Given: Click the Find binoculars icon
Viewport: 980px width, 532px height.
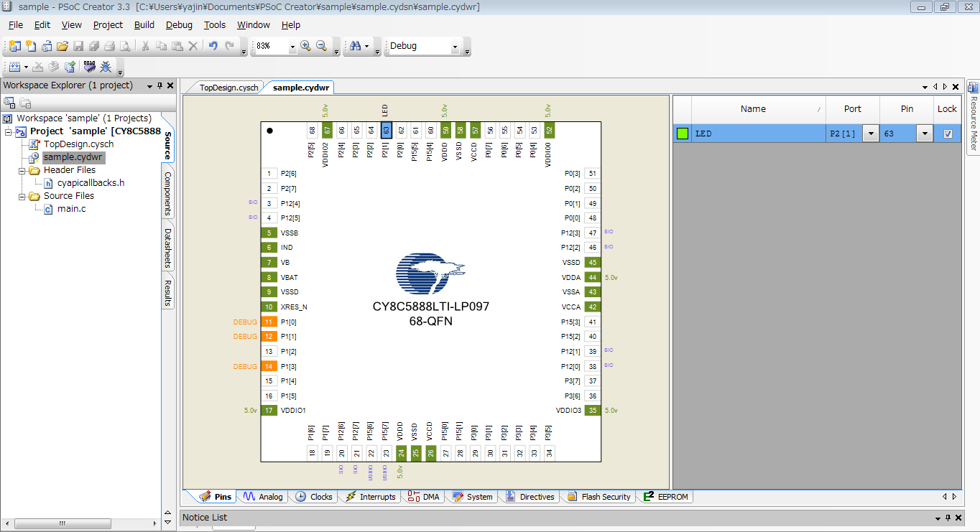Looking at the screenshot, I should [x=355, y=46].
